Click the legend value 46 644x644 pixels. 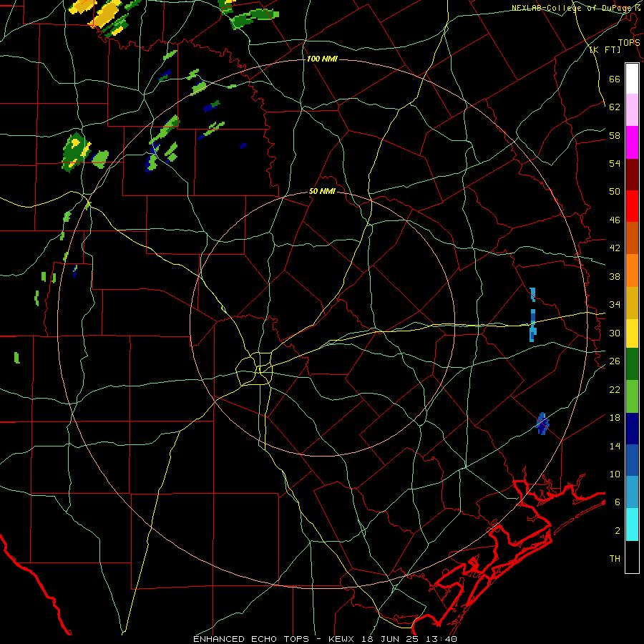click(x=615, y=220)
